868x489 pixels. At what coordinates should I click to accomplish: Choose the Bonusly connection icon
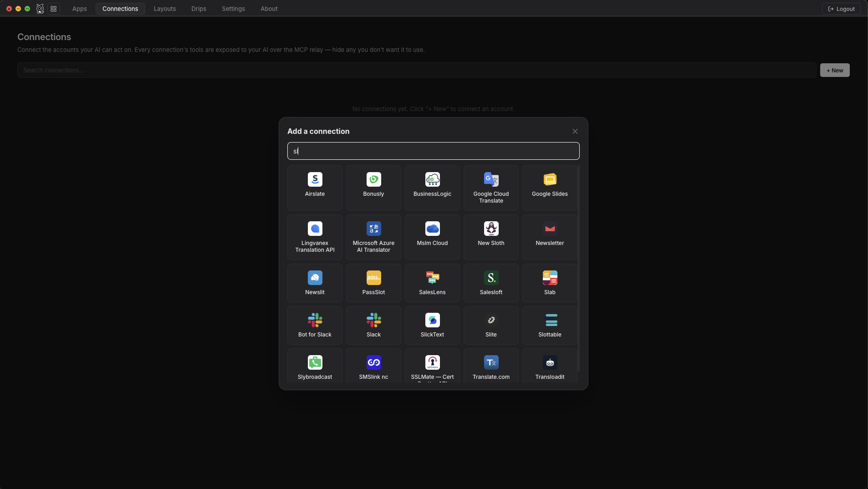coord(373,179)
